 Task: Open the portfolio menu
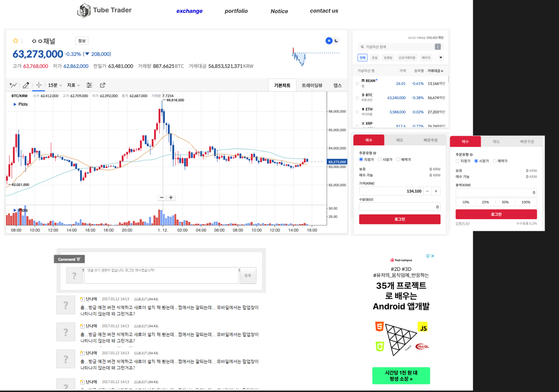[236, 11]
